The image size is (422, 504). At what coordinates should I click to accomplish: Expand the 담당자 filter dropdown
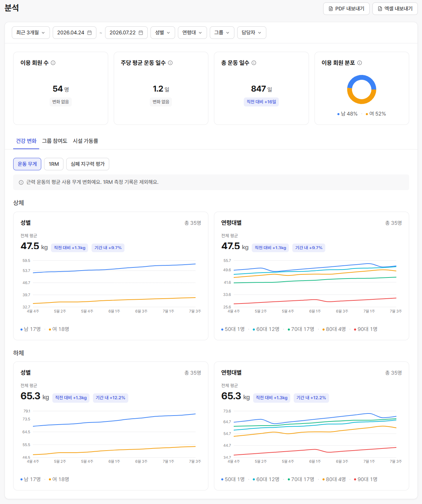tap(252, 33)
